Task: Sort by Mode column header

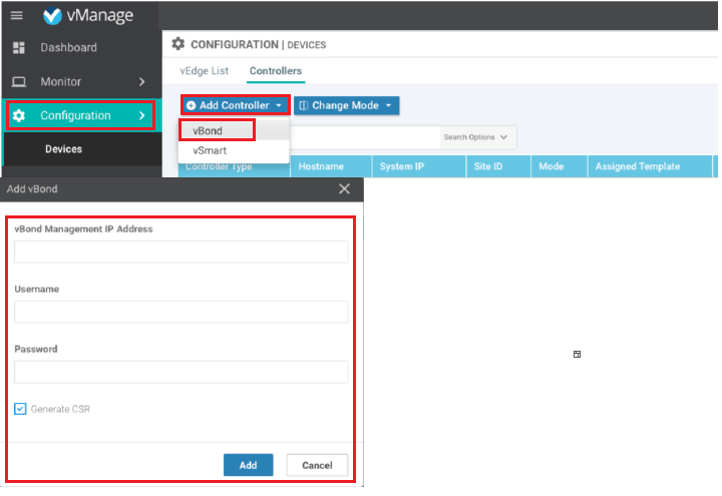Action: tap(559, 166)
